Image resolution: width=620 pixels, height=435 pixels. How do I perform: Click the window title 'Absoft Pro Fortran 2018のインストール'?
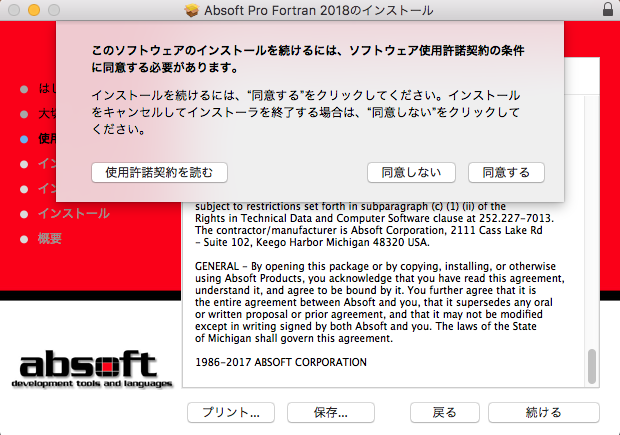click(319, 10)
